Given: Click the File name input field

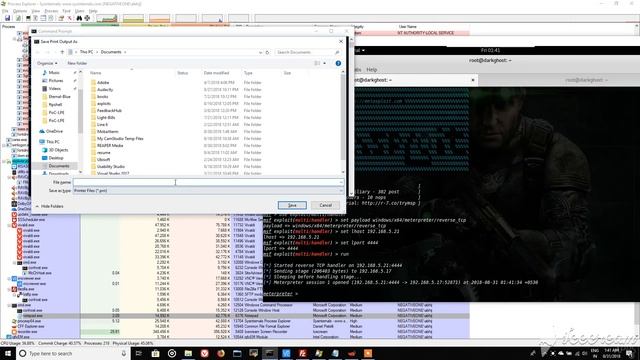Looking at the screenshot, I should tap(208, 182).
